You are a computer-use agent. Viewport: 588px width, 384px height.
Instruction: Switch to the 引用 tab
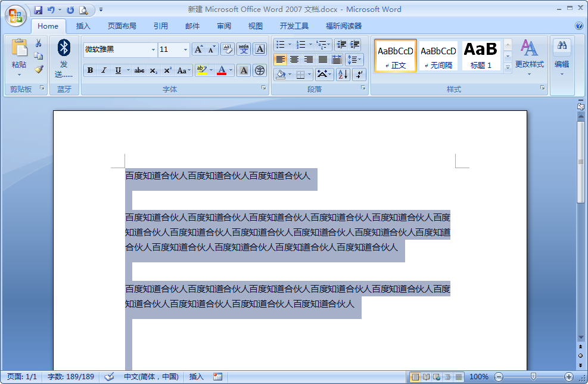[160, 26]
